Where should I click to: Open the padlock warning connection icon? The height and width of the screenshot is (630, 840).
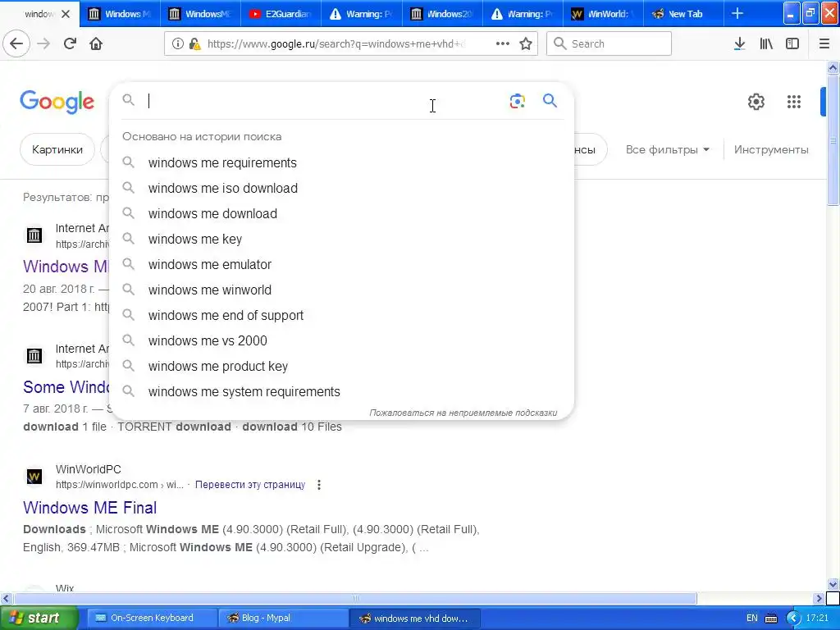195,43
